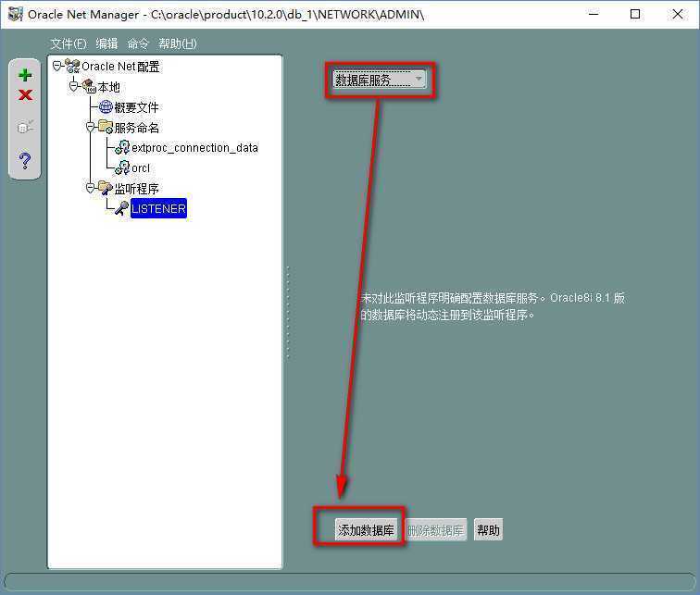
Task: Open the 文件(F) menu
Action: 69,43
